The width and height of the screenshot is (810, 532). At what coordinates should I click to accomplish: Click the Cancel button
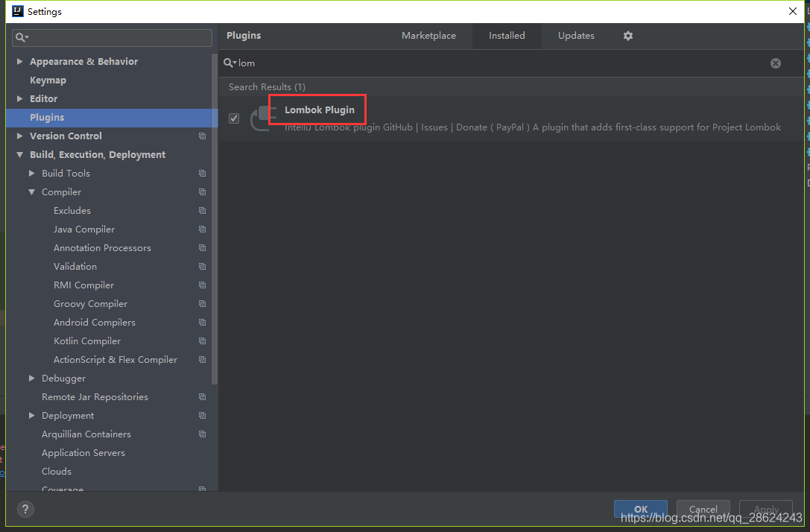tap(703, 509)
